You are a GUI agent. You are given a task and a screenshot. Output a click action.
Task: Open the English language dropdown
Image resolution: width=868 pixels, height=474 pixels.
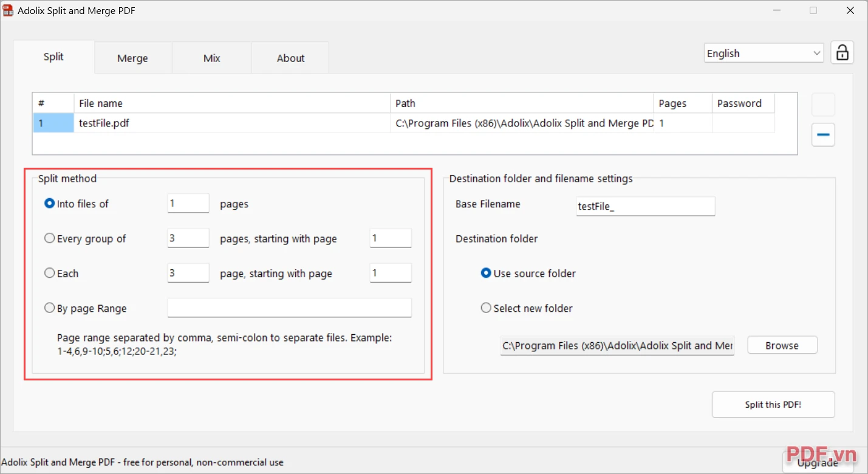point(764,53)
